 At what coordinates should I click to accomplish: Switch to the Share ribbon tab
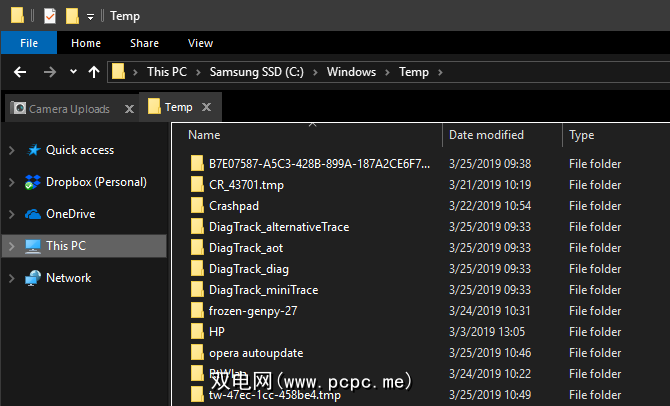click(x=144, y=43)
